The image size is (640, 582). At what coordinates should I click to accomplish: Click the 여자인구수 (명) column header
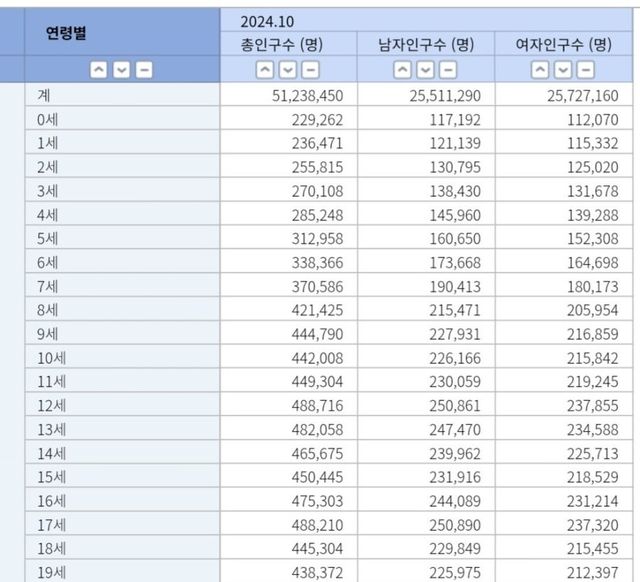[x=562, y=45]
